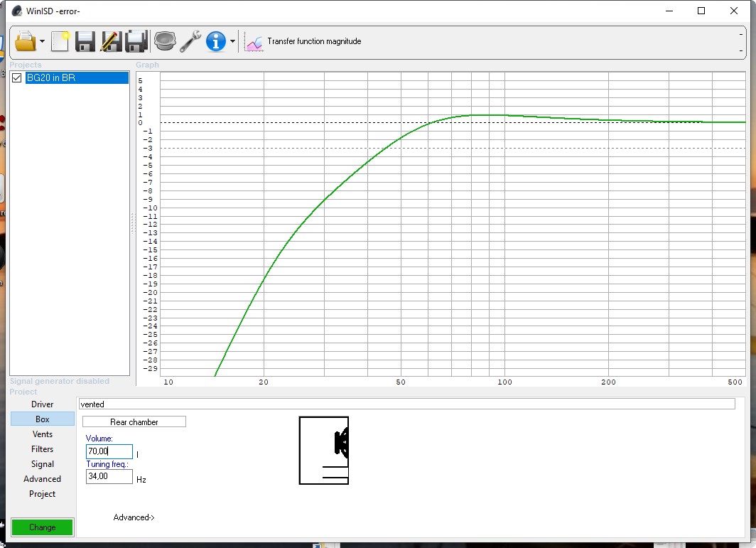Click the Tuning freq. input field

[x=109, y=476]
